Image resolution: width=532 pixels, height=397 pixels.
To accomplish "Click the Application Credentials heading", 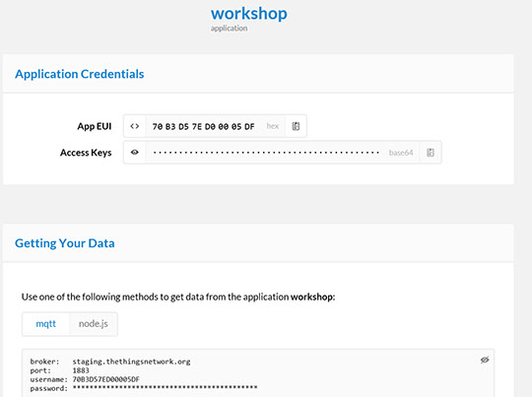I will pos(80,74).
